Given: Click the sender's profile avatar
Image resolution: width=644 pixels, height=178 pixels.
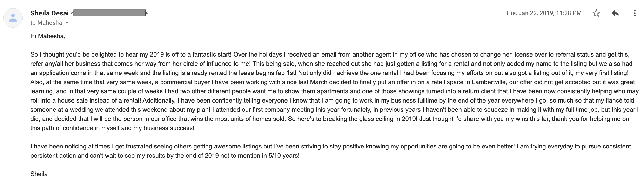Looking at the screenshot, I should pyautogui.click(x=13, y=18).
